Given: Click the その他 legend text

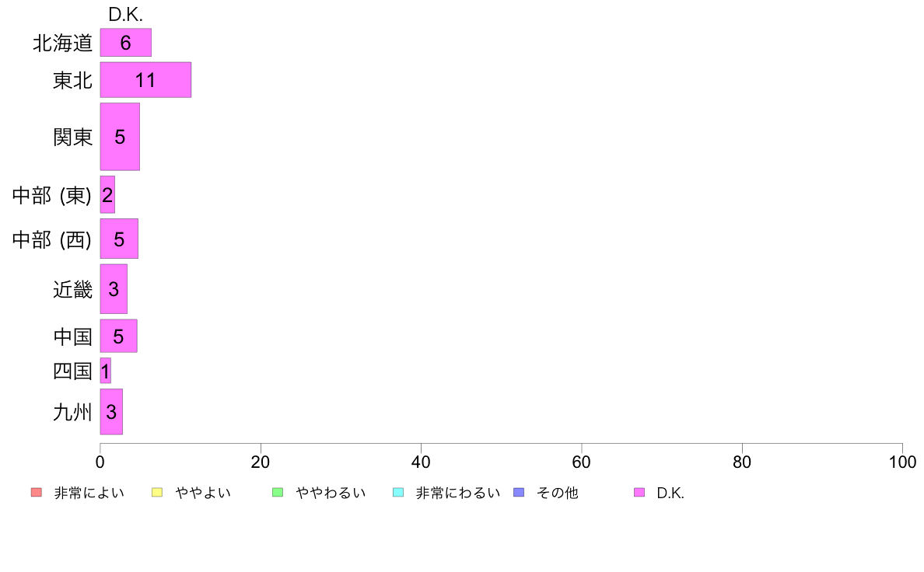Looking at the screenshot, I should (x=558, y=493).
